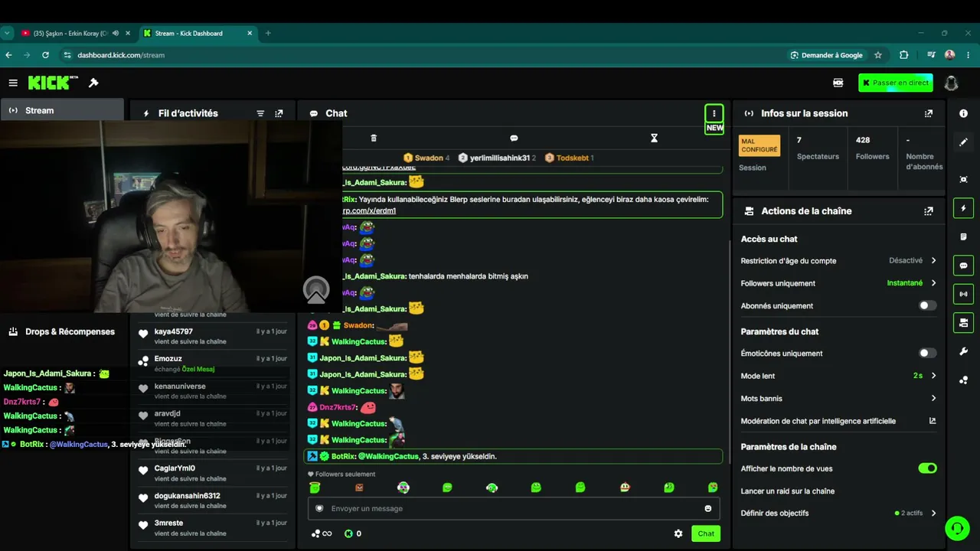
Task: Open the hamburger navigation menu
Action: click(x=13, y=83)
